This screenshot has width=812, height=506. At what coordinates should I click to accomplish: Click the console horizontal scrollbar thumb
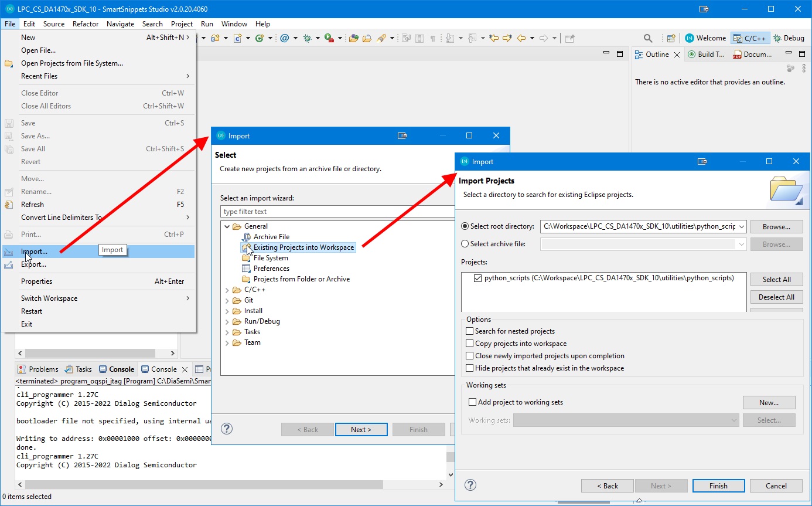point(204,485)
